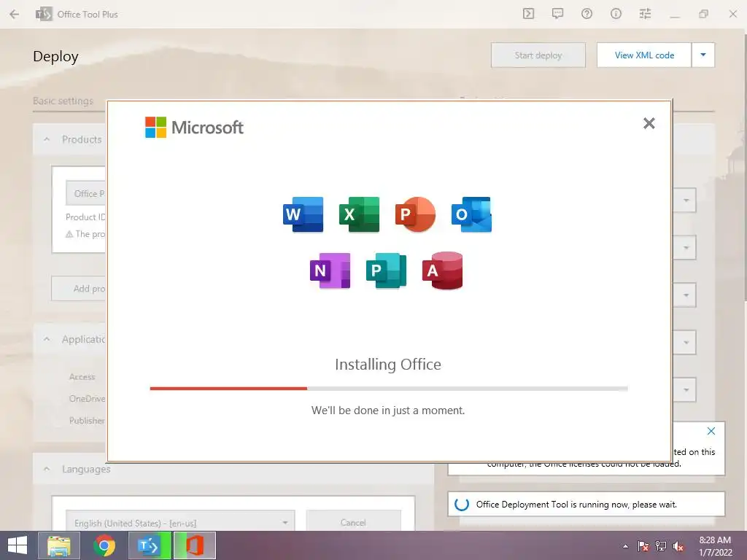Click the View XML code button

tap(644, 55)
